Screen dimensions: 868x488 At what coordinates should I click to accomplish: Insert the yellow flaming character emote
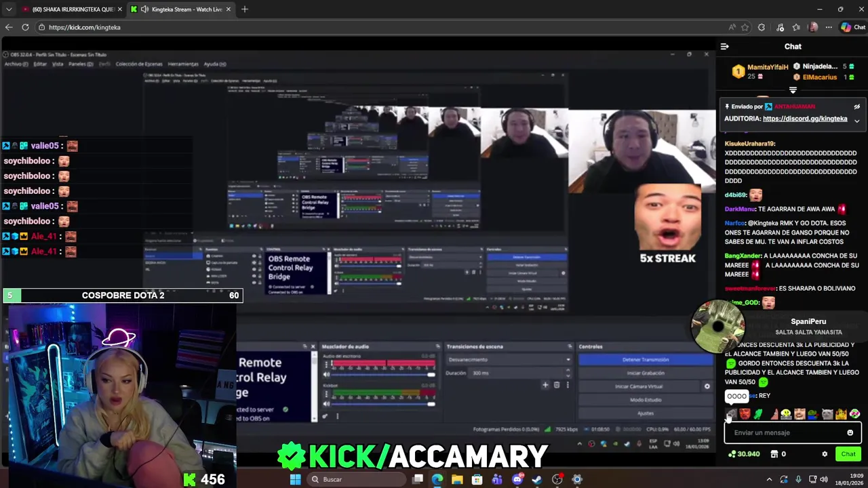pyautogui.click(x=841, y=414)
